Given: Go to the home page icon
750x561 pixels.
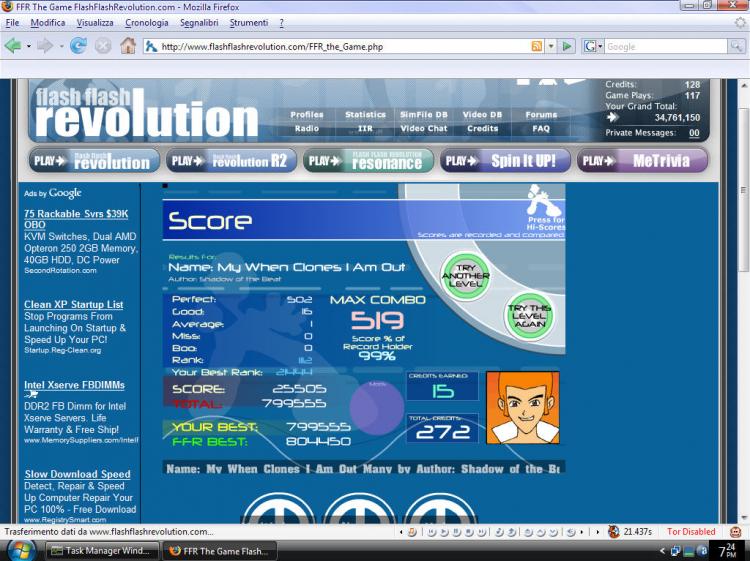Looking at the screenshot, I should pyautogui.click(x=128, y=46).
